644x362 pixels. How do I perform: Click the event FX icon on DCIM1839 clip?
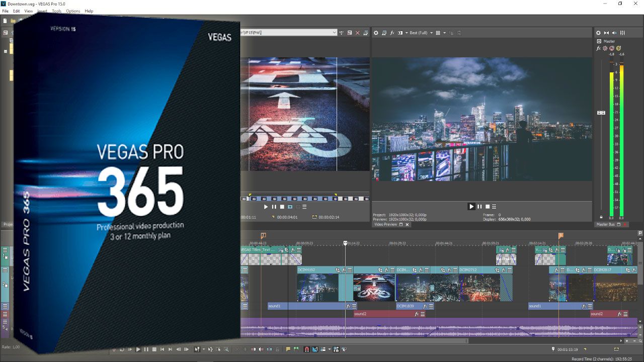point(425,306)
